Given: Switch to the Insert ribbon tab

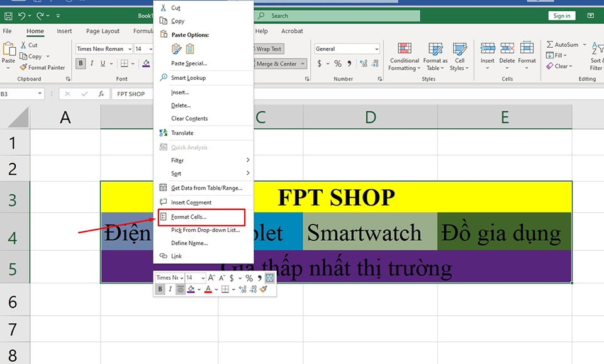Looking at the screenshot, I should (x=64, y=31).
